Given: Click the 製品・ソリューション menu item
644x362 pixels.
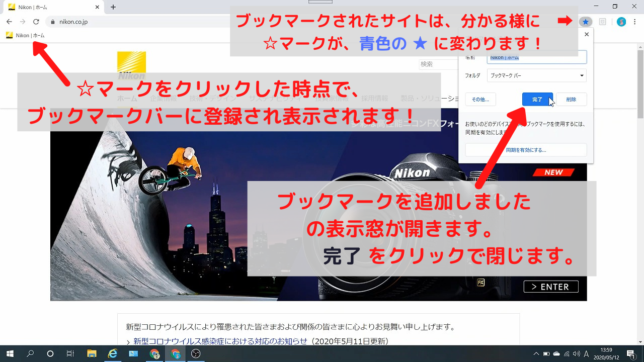Looking at the screenshot, I should (430, 99).
